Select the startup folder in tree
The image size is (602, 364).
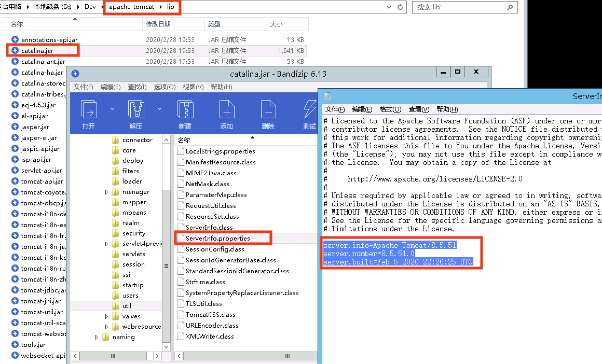133,285
